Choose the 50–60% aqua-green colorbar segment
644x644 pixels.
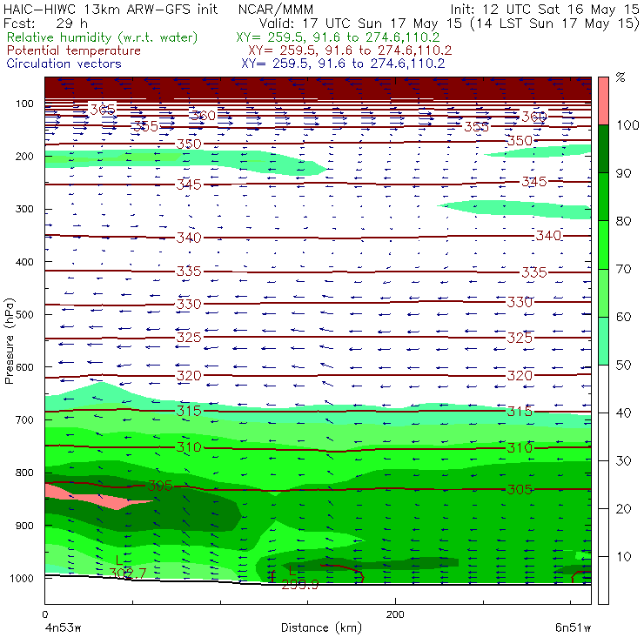coord(603,341)
